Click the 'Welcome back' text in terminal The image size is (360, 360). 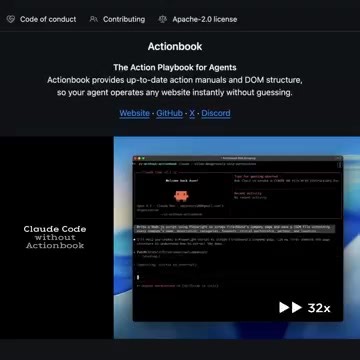pos(182,180)
